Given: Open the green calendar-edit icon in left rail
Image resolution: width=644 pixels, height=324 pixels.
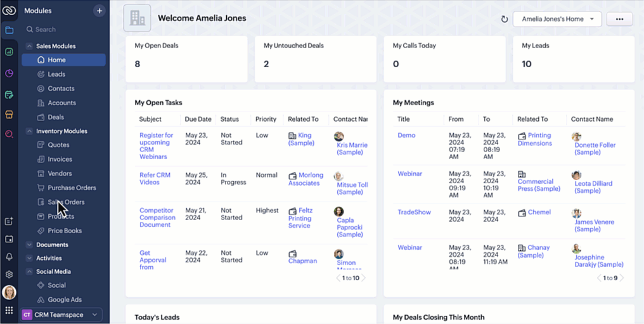Looking at the screenshot, I should pos(9,95).
